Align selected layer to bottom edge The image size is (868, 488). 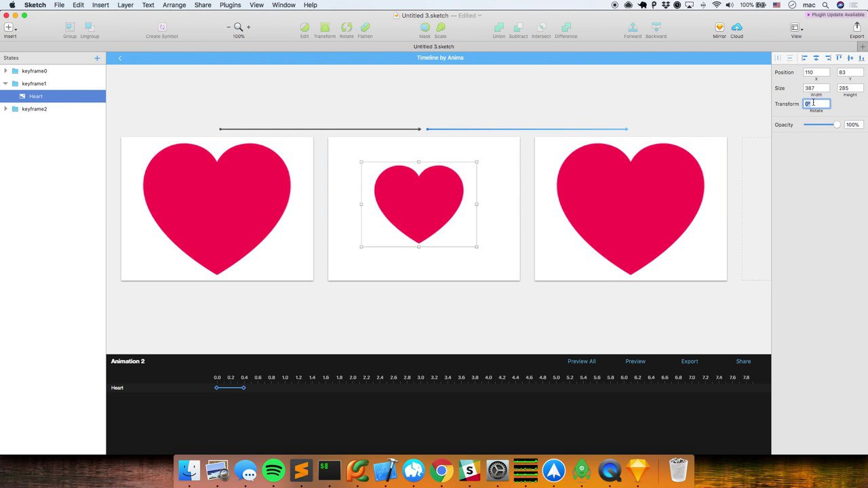coord(861,58)
